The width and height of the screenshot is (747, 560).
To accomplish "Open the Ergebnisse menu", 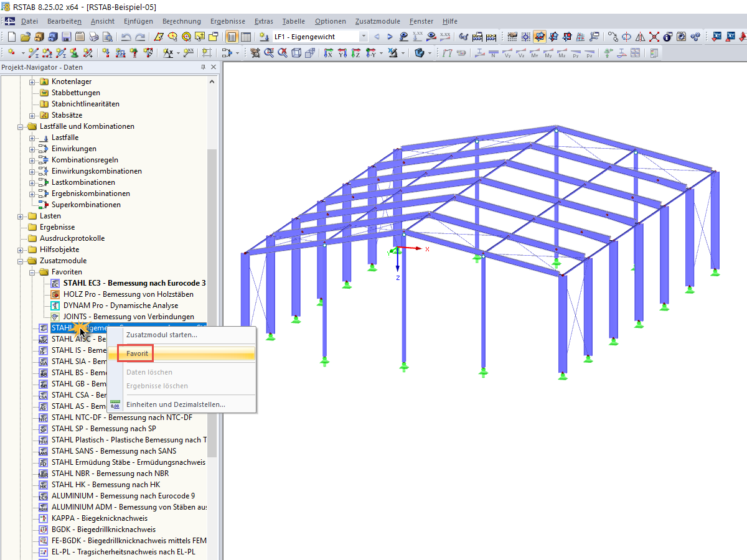I will pyautogui.click(x=228, y=21).
